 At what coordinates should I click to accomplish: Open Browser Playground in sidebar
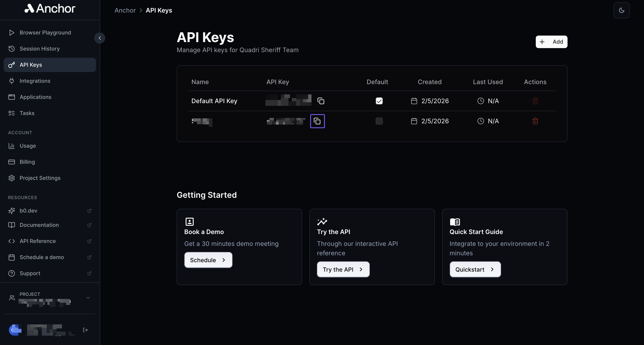pos(45,32)
